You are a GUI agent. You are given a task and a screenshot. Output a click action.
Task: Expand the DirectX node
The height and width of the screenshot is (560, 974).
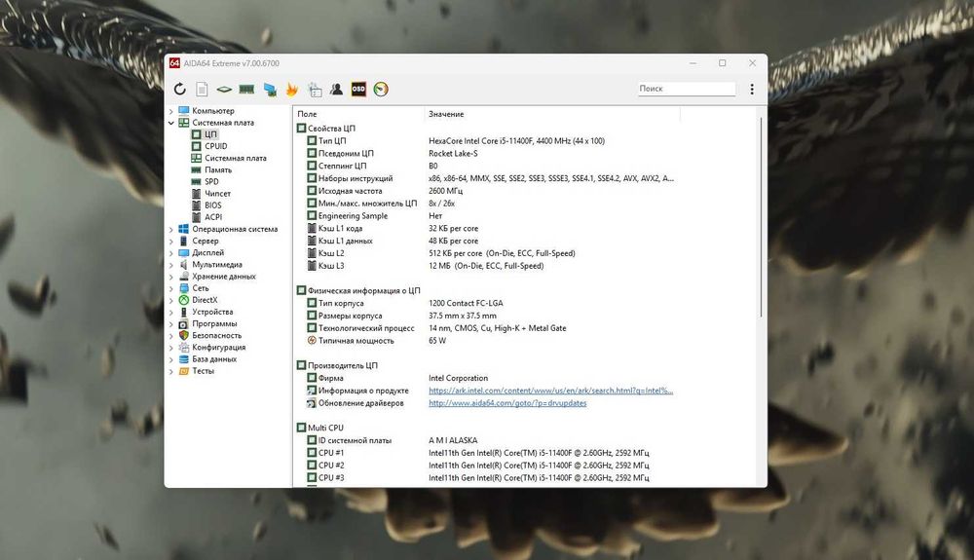pyautogui.click(x=171, y=300)
